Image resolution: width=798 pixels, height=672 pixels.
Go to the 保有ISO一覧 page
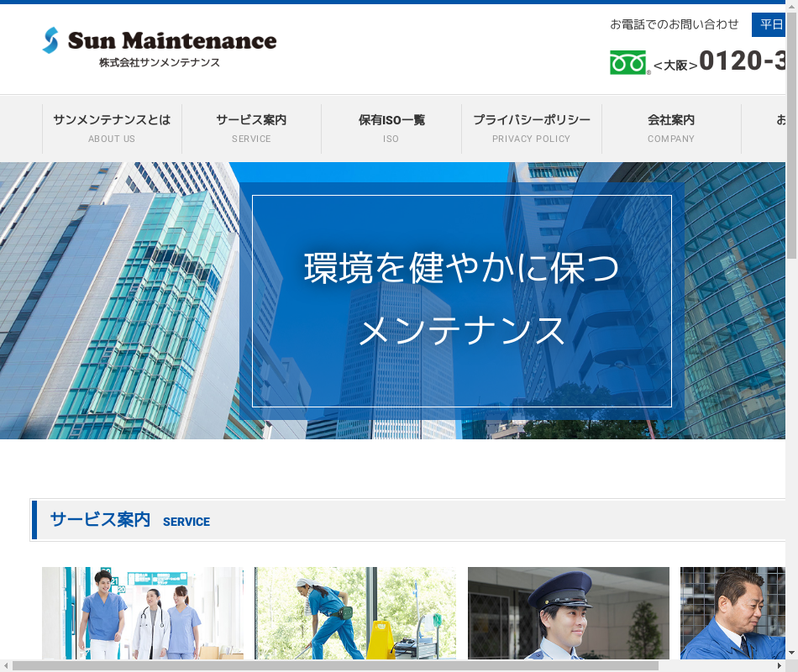391,129
